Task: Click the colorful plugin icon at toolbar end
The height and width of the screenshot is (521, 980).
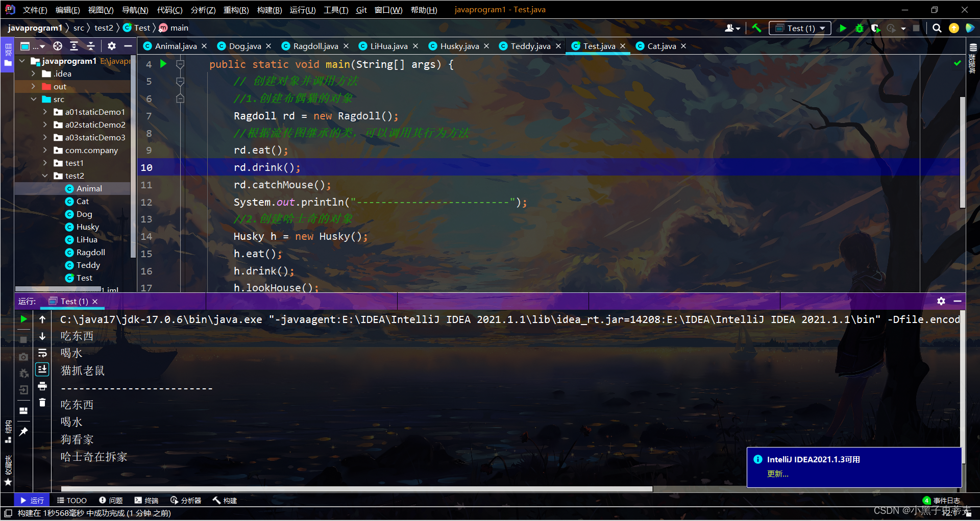Action: pos(970,28)
